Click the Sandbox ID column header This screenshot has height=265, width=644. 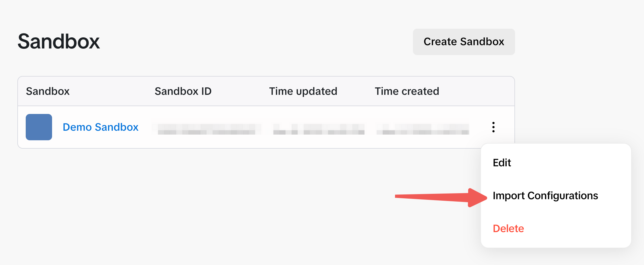pyautogui.click(x=183, y=91)
